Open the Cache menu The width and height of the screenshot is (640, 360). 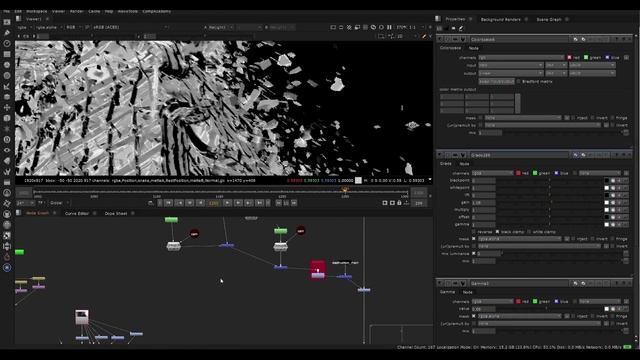94,11
